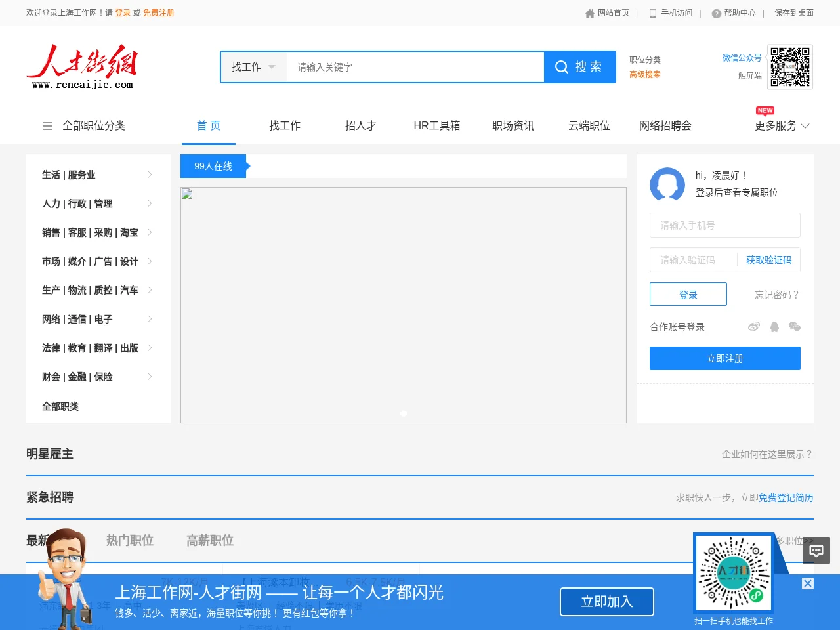The width and height of the screenshot is (840, 630).
Task: Click the mini-program QR code at the bottom
Action: (x=733, y=573)
